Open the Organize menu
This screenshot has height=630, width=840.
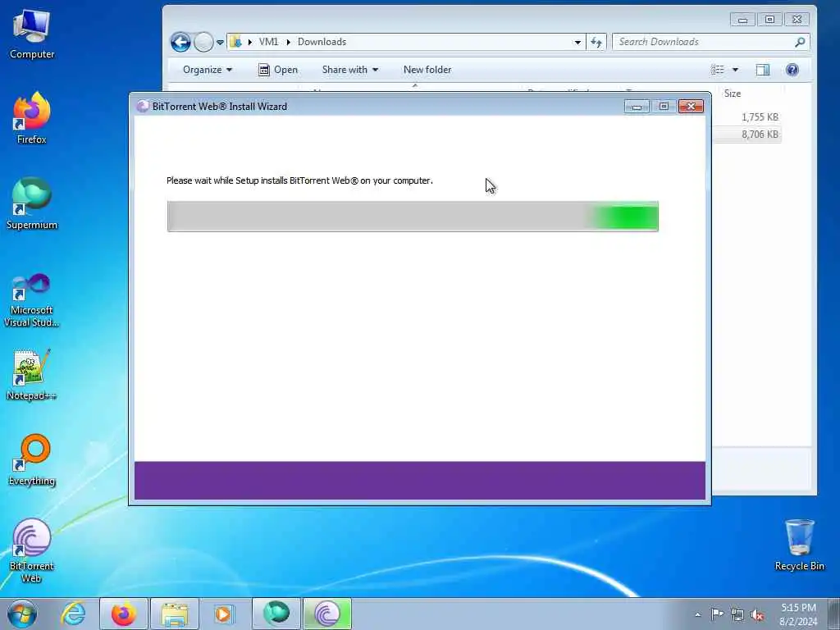click(208, 70)
